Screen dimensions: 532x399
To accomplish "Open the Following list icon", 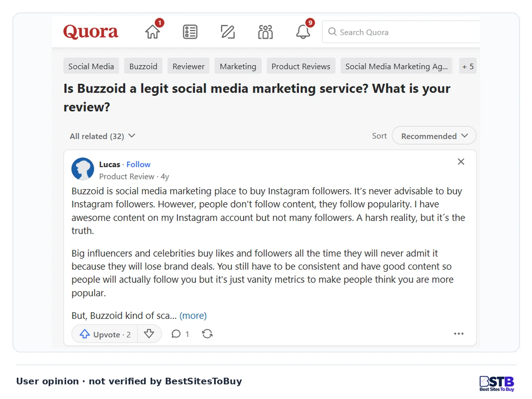I will click(190, 32).
